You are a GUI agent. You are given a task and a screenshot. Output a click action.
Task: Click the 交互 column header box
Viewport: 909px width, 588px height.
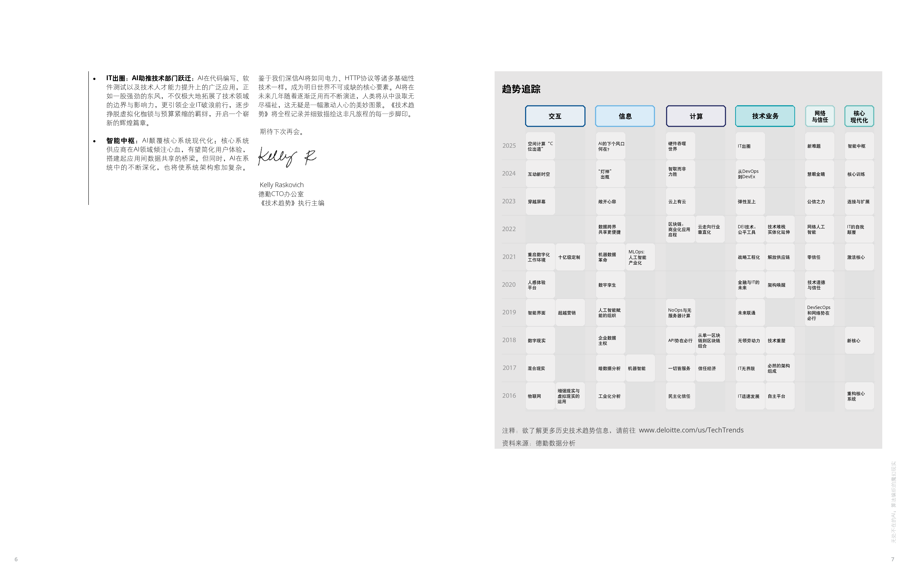click(555, 116)
